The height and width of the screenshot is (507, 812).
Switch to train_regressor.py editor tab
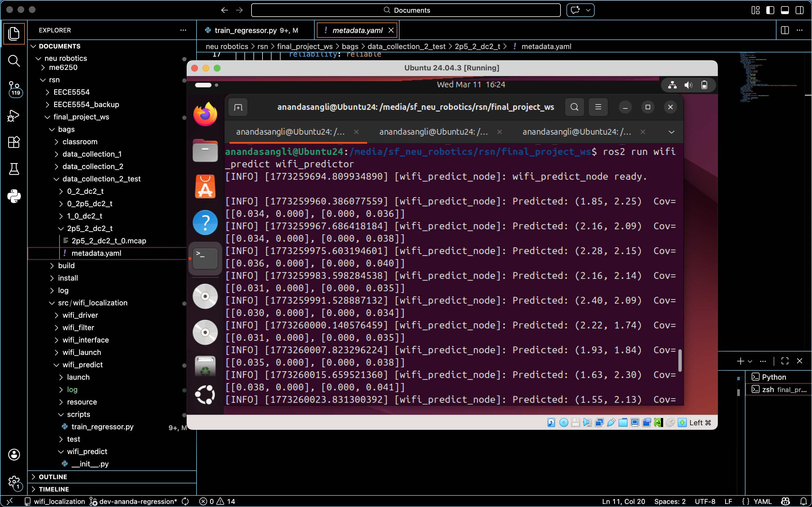point(246,30)
